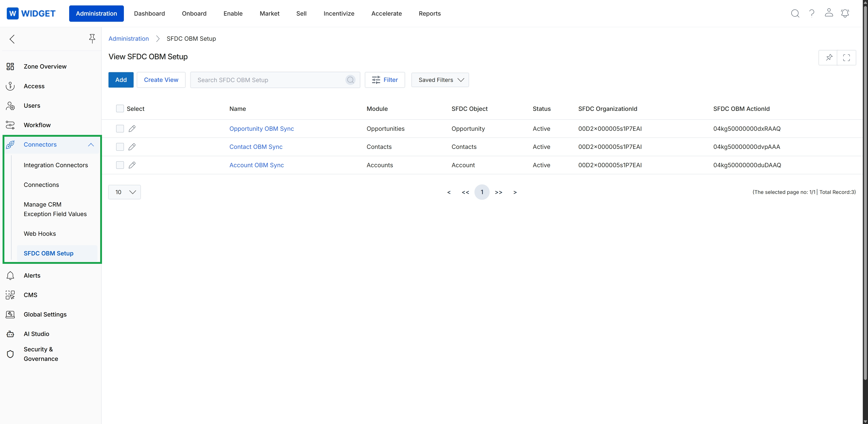Screen dimensions: 868x424
Task: Open the Dashboard tab
Action: point(149,14)
